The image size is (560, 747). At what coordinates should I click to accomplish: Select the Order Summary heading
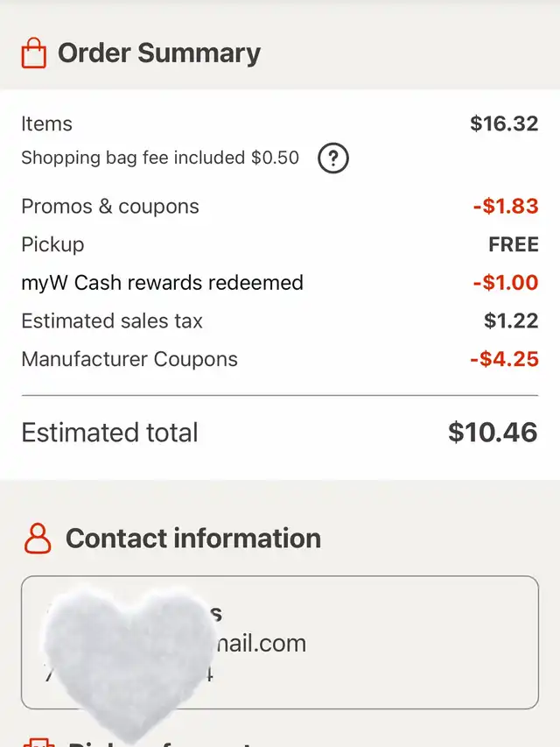tap(158, 53)
